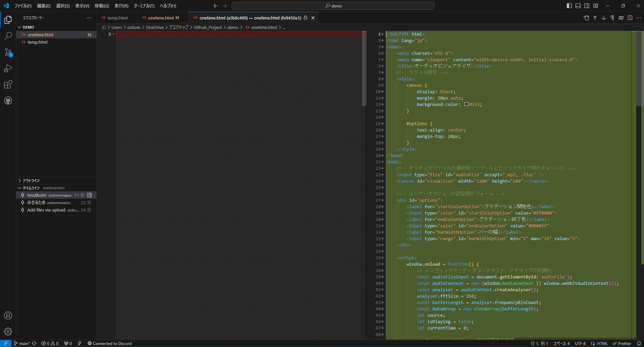Click the Prettier status bar button
The image size is (644, 347).
622,343
